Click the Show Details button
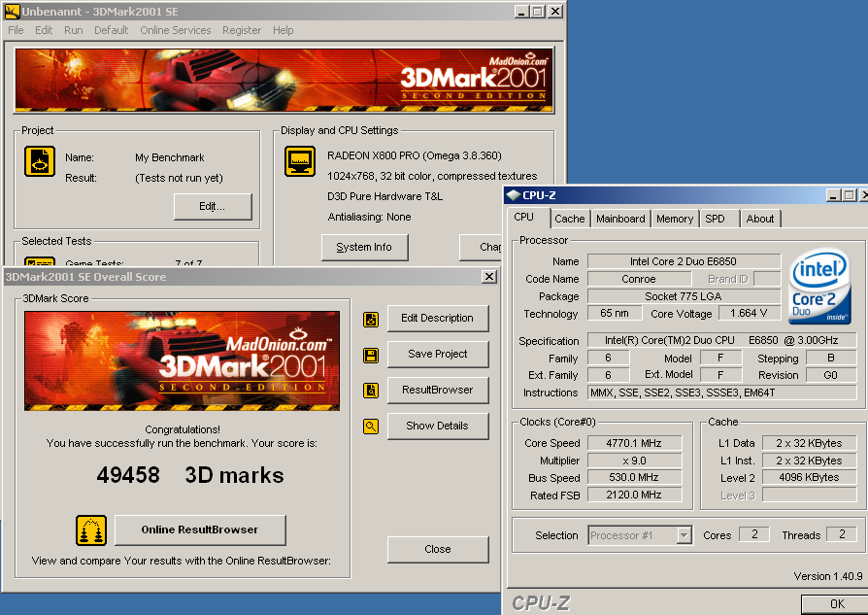 pyautogui.click(x=437, y=427)
